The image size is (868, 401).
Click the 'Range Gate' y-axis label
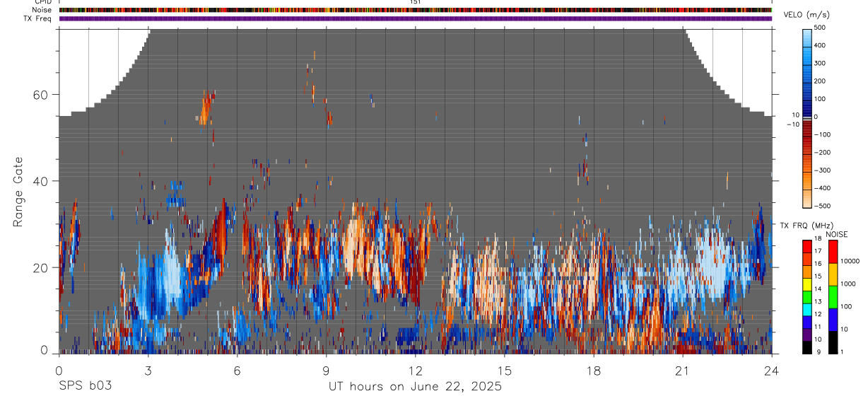click(18, 193)
